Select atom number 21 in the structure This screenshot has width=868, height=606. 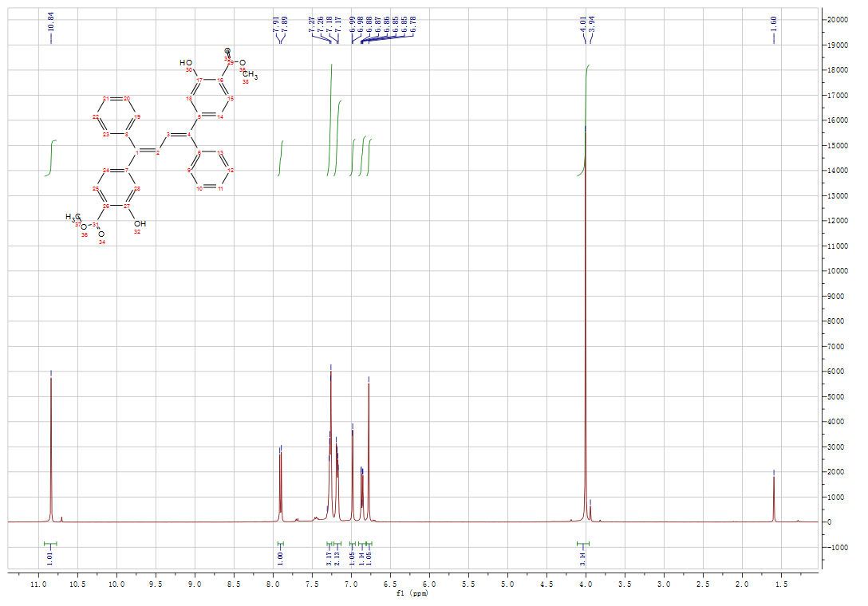pos(105,99)
